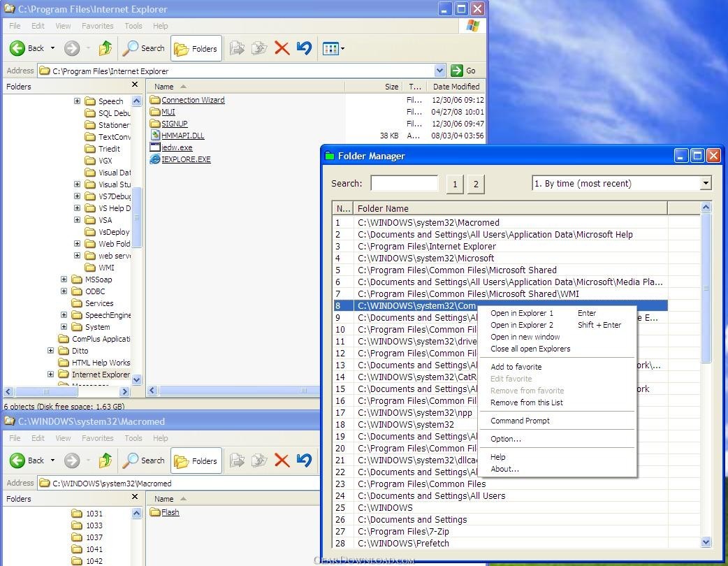Click Undo icon in Macromed window

[304, 460]
